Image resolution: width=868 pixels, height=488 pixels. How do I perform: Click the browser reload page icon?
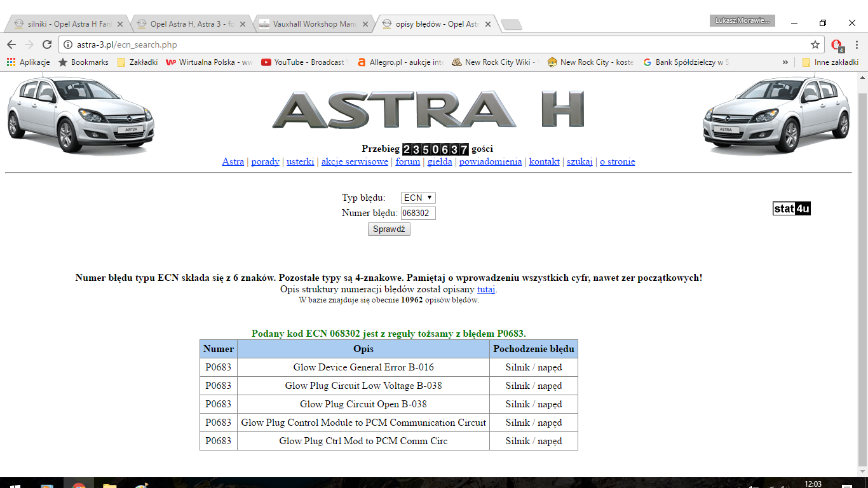[46, 44]
